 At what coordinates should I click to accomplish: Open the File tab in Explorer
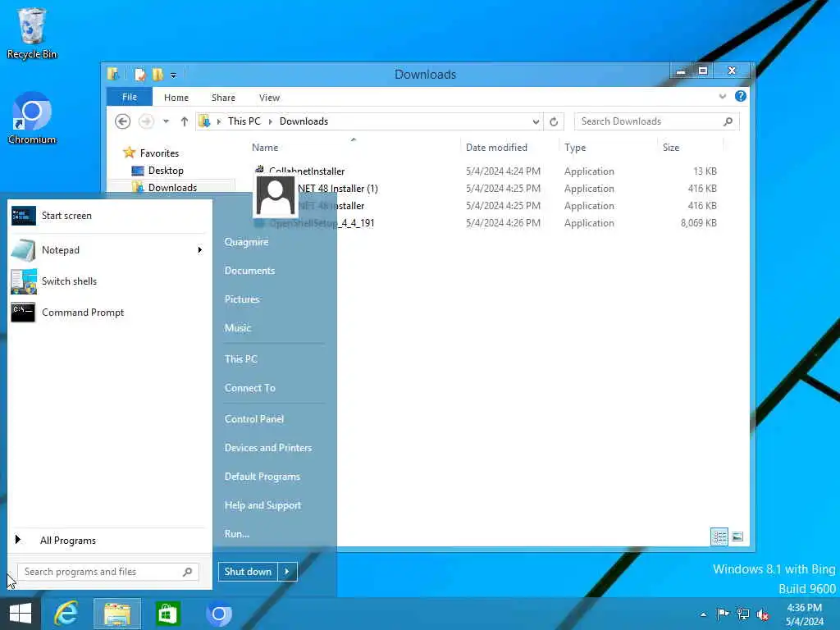click(130, 97)
